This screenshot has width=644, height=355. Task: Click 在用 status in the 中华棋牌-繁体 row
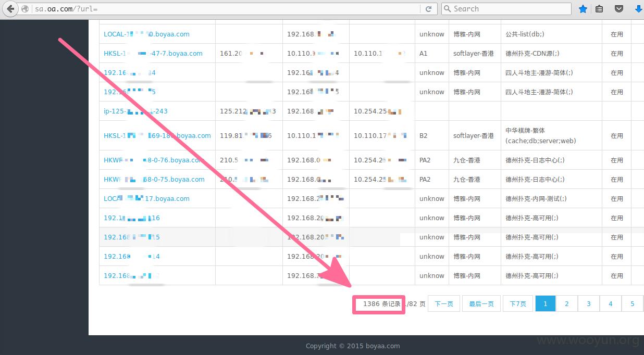(x=617, y=136)
